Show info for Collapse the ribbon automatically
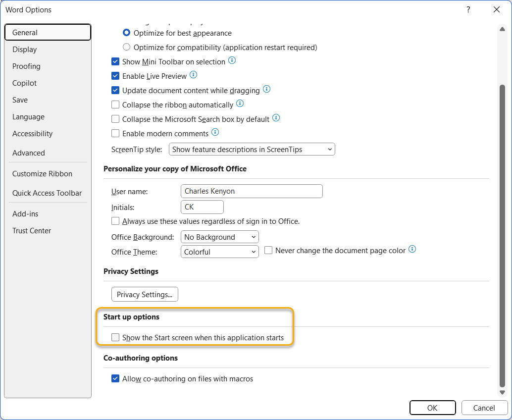Screen dimensions: 512x420 tap(240, 104)
